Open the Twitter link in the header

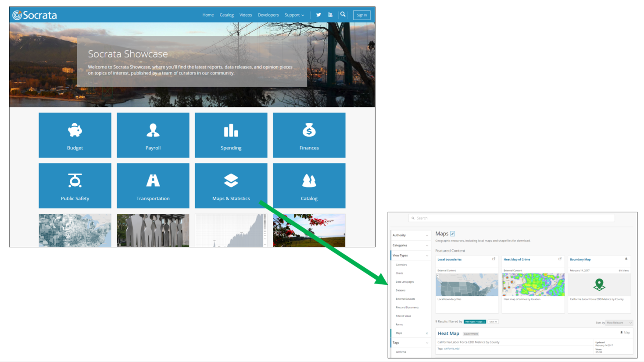tap(318, 15)
